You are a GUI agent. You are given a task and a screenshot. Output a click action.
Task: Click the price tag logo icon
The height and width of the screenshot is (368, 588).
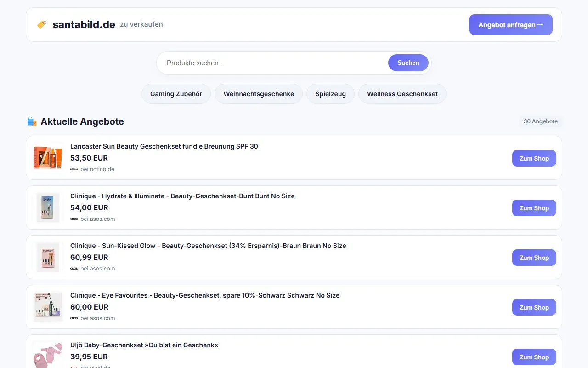coord(41,25)
